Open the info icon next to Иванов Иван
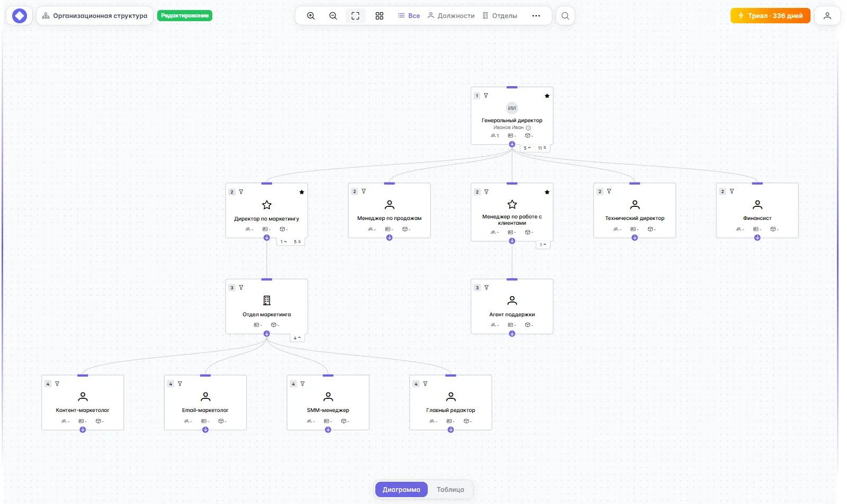 (528, 128)
